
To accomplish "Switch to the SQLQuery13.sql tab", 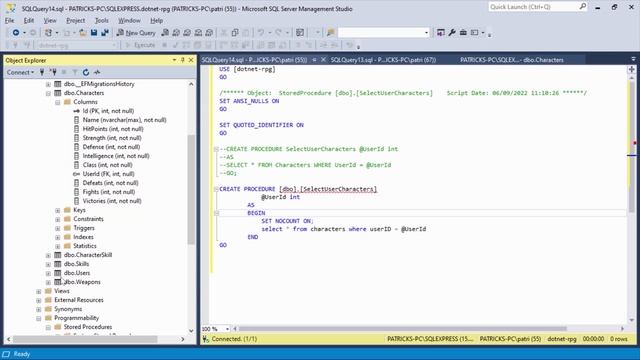I will point(383,60).
